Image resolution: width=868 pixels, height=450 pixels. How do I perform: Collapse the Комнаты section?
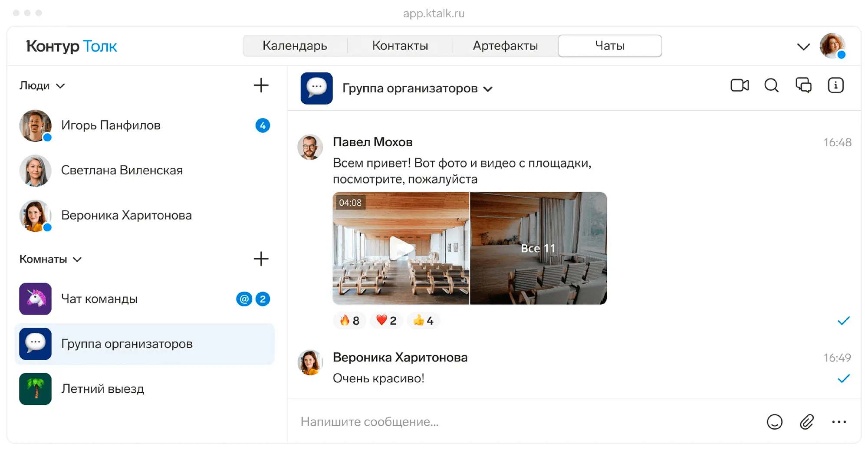pyautogui.click(x=77, y=259)
